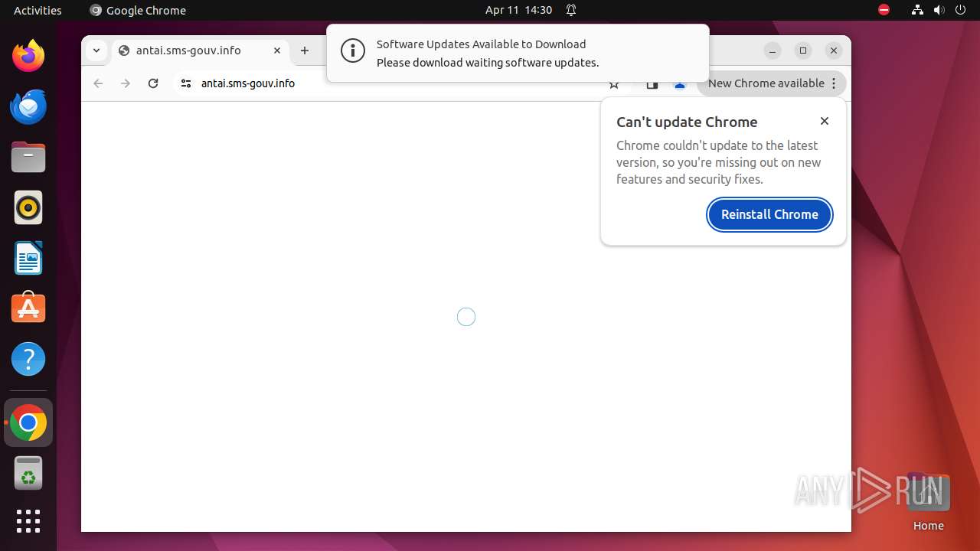This screenshot has width=980, height=551.
Task: Maximize the Chrome window
Action: pyautogui.click(x=803, y=51)
